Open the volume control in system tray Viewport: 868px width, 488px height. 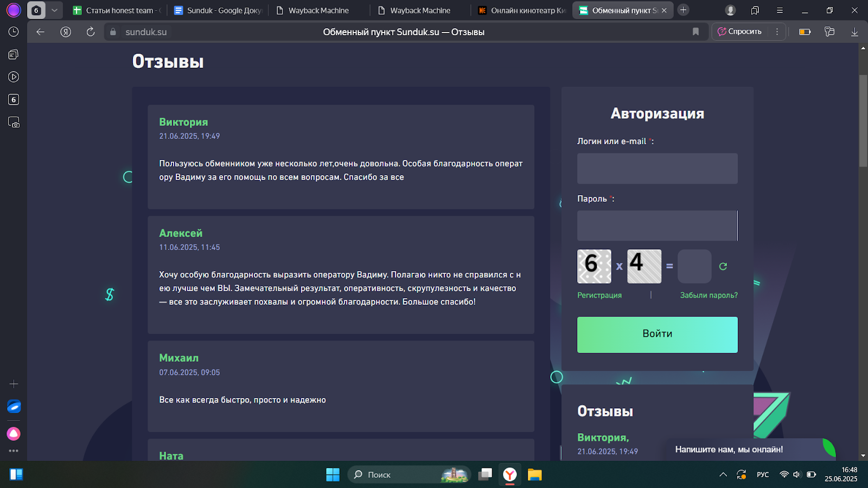(797, 474)
